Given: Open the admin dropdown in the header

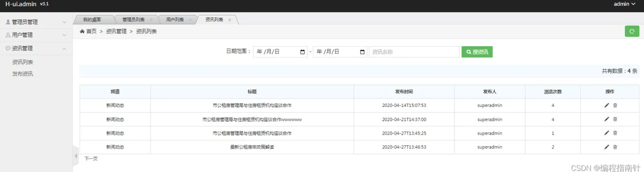Looking at the screenshot, I should point(624,4).
